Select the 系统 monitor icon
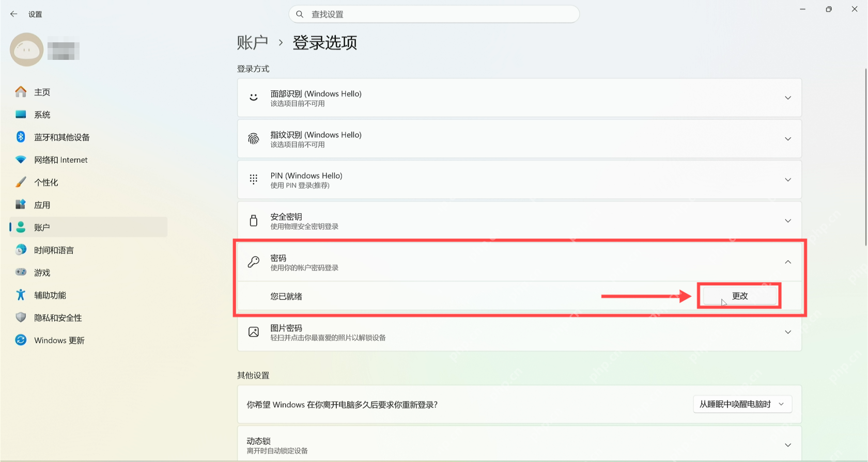 pyautogui.click(x=21, y=115)
